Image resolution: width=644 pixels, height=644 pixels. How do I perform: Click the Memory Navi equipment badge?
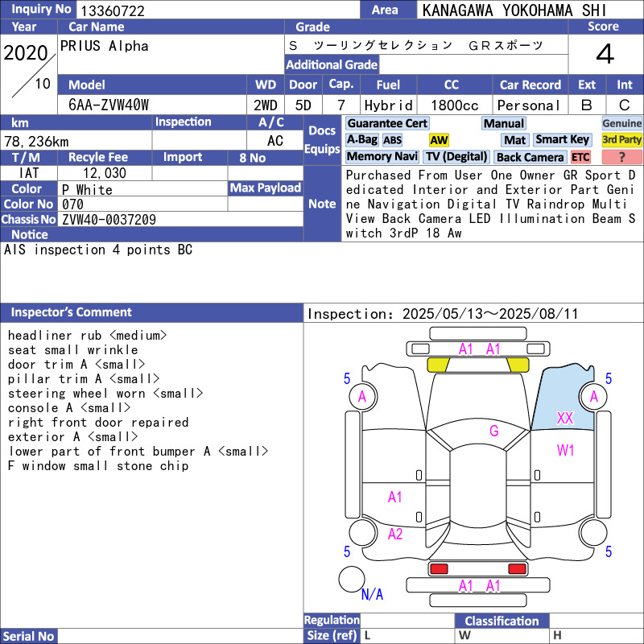pos(382,157)
